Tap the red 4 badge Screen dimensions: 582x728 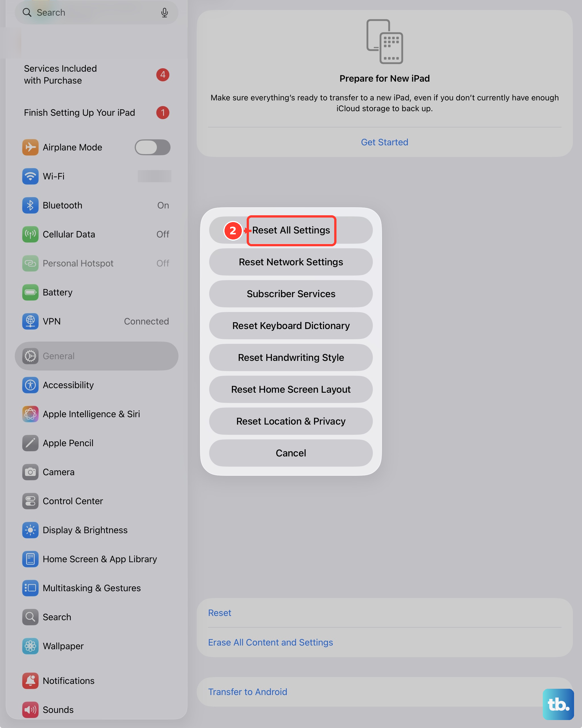pos(163,75)
